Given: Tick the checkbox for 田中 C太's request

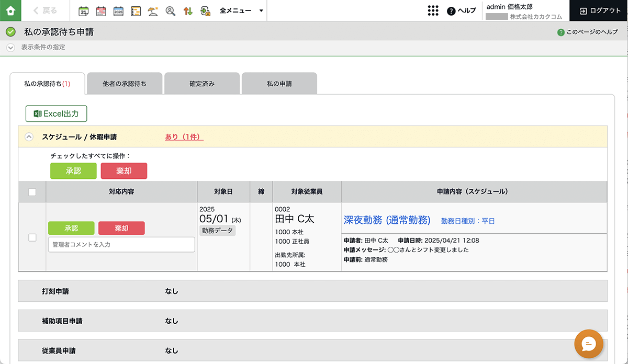Looking at the screenshot, I should [32, 237].
